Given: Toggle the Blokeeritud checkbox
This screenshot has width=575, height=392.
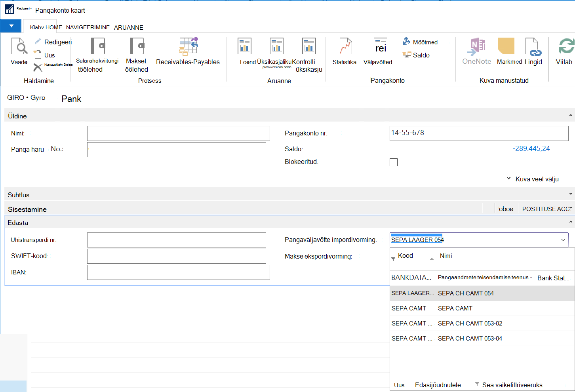Looking at the screenshot, I should (x=394, y=162).
